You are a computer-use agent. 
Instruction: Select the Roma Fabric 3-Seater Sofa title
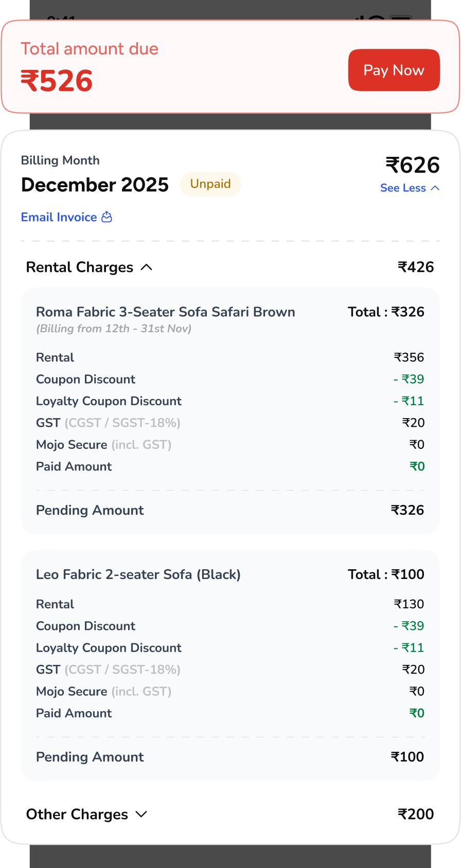(165, 312)
